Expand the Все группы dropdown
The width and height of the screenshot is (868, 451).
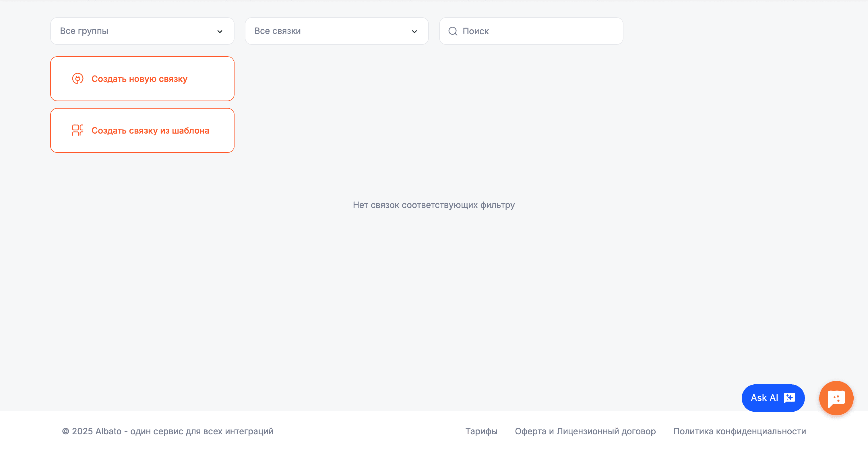tap(142, 31)
